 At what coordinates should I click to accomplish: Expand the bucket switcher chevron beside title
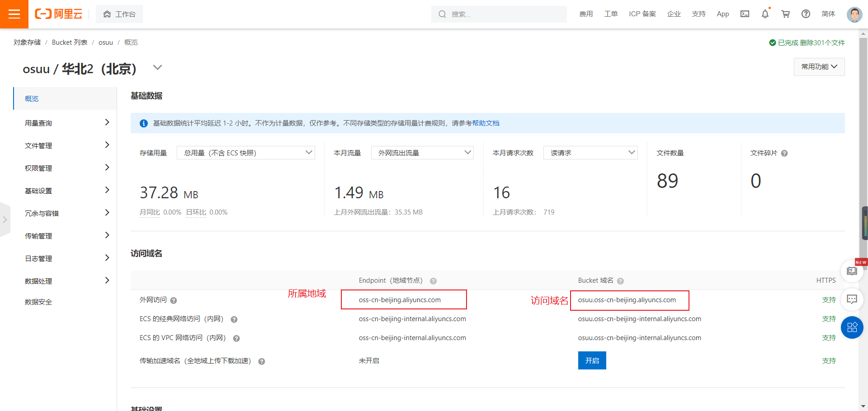(x=157, y=67)
